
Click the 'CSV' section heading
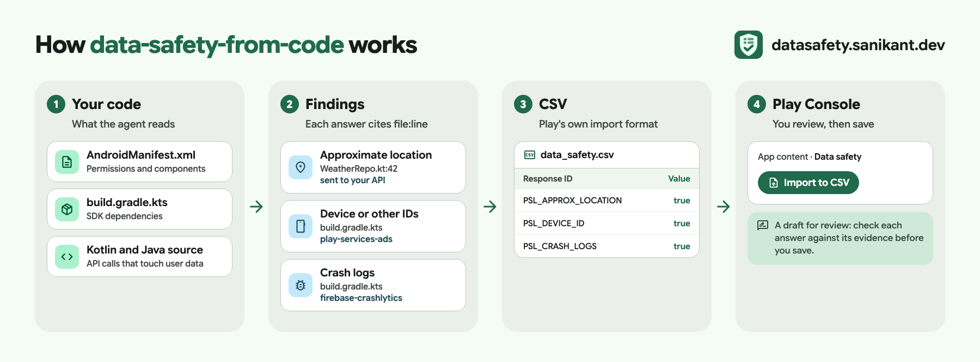pos(553,104)
